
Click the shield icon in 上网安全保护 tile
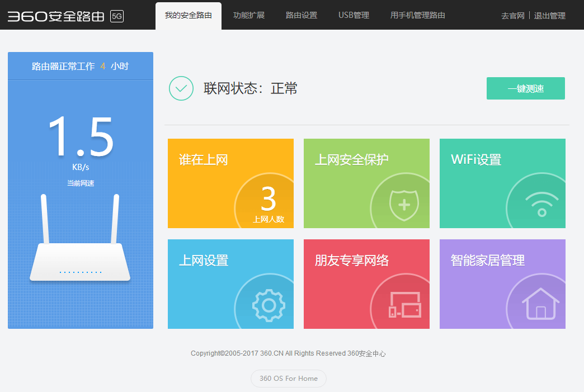[x=404, y=204]
